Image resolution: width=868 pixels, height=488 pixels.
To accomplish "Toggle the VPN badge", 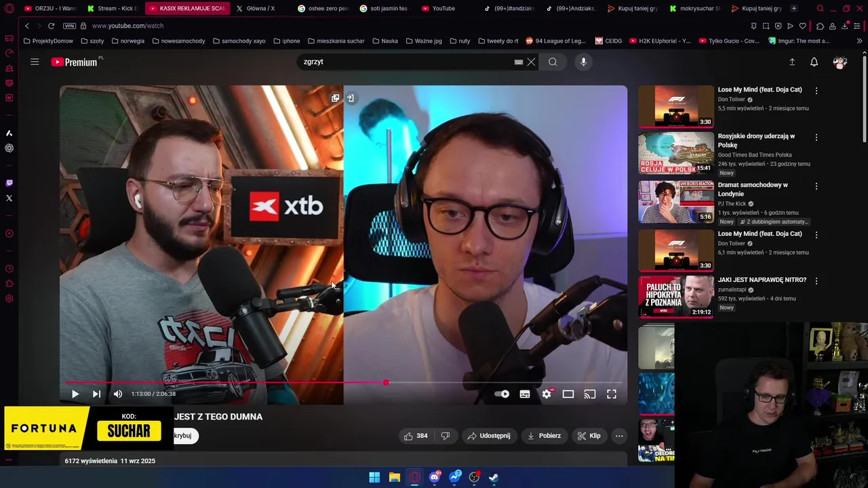I will click(69, 26).
